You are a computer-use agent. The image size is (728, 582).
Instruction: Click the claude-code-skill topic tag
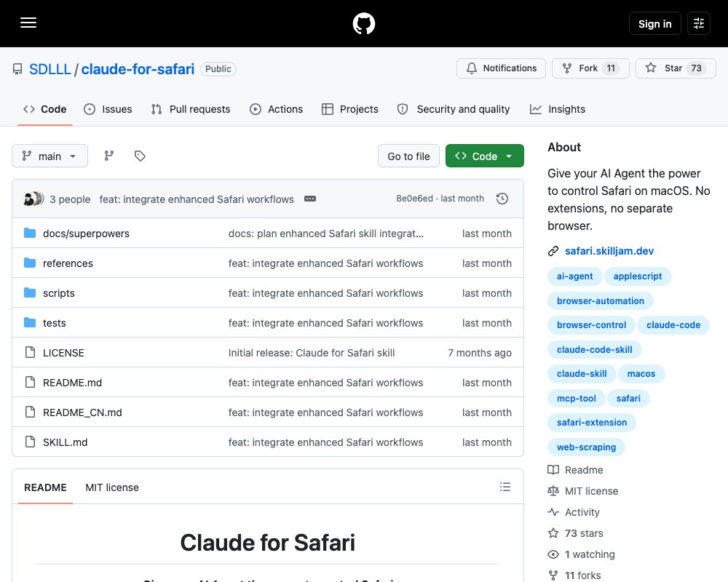pos(594,349)
